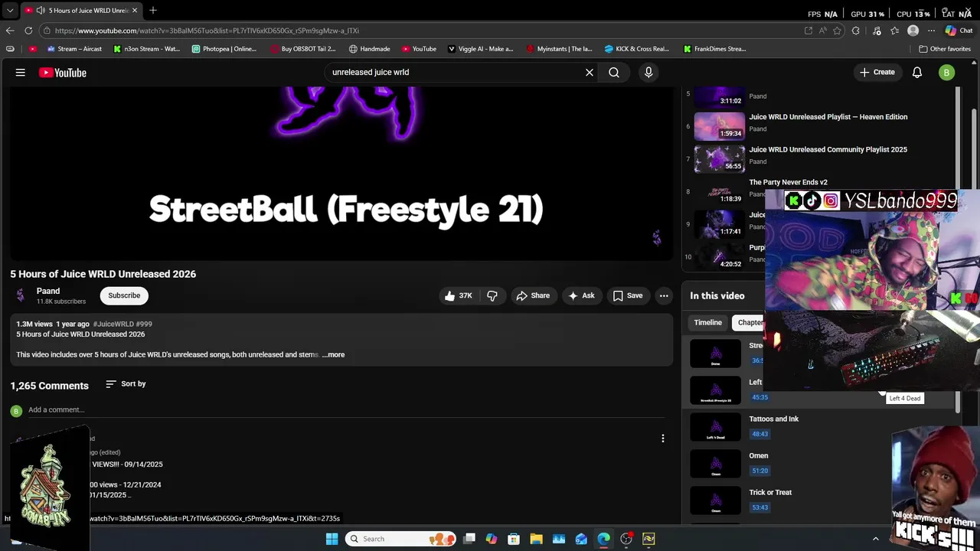This screenshot has width=980, height=551.
Task: Open the pinned comment's three-dot menu
Action: click(x=663, y=439)
